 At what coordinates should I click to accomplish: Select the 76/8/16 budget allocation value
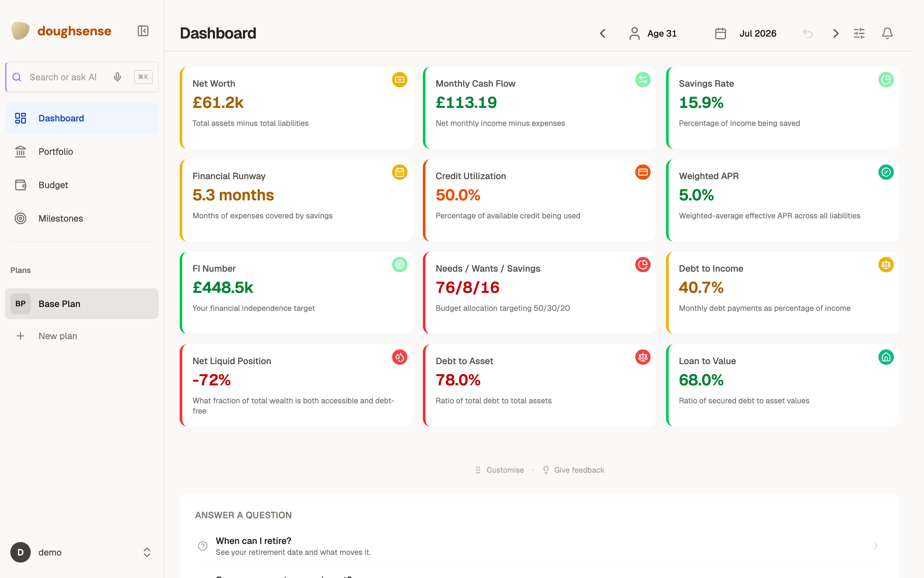467,287
